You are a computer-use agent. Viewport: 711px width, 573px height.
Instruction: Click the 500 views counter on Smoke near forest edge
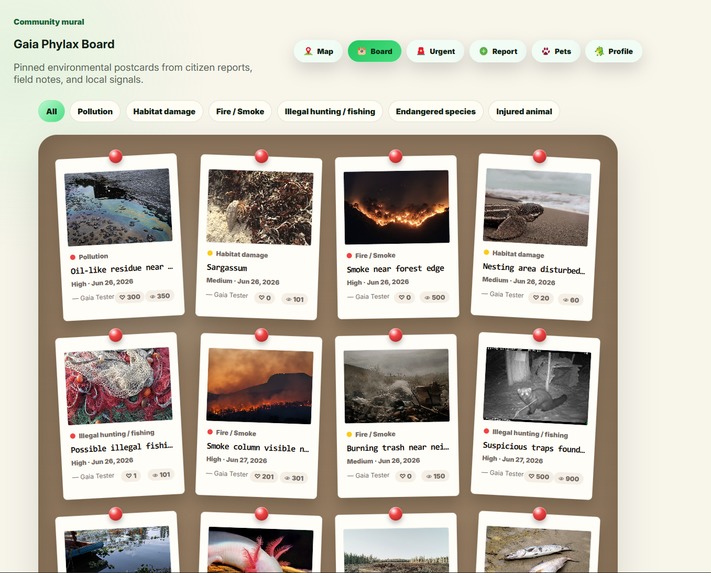(434, 297)
